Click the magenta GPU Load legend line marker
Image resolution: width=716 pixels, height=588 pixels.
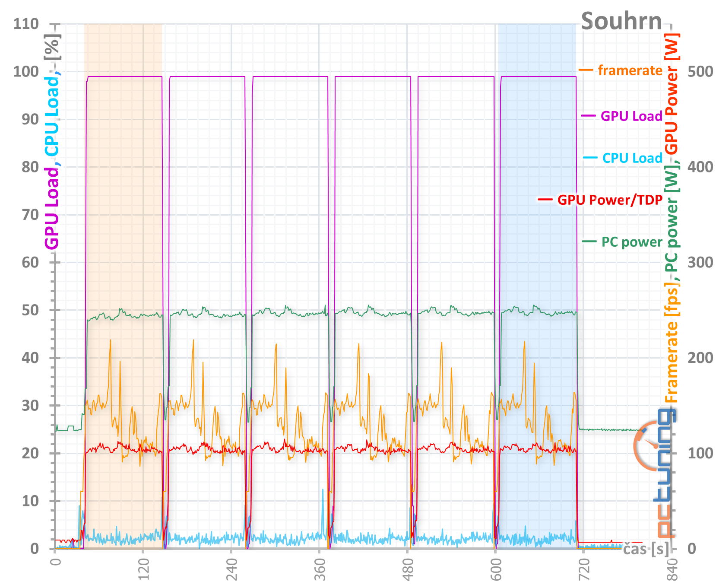tap(589, 116)
